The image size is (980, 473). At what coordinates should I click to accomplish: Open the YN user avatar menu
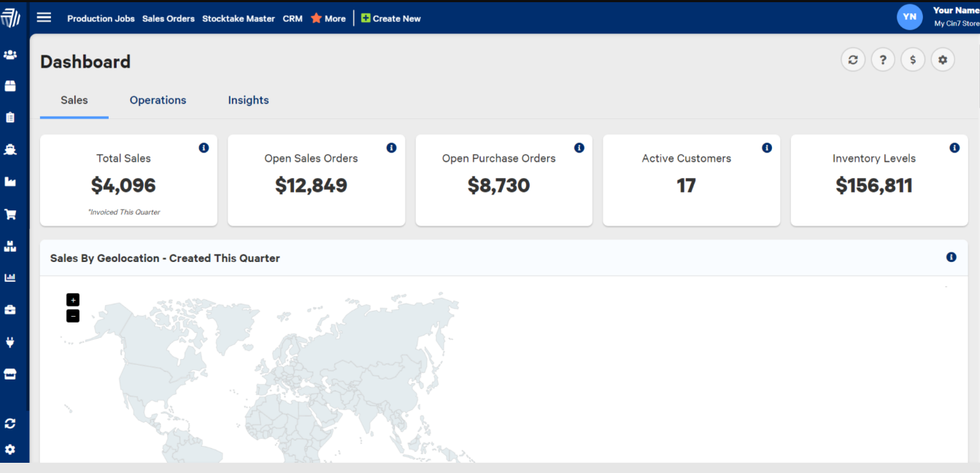(x=909, y=16)
